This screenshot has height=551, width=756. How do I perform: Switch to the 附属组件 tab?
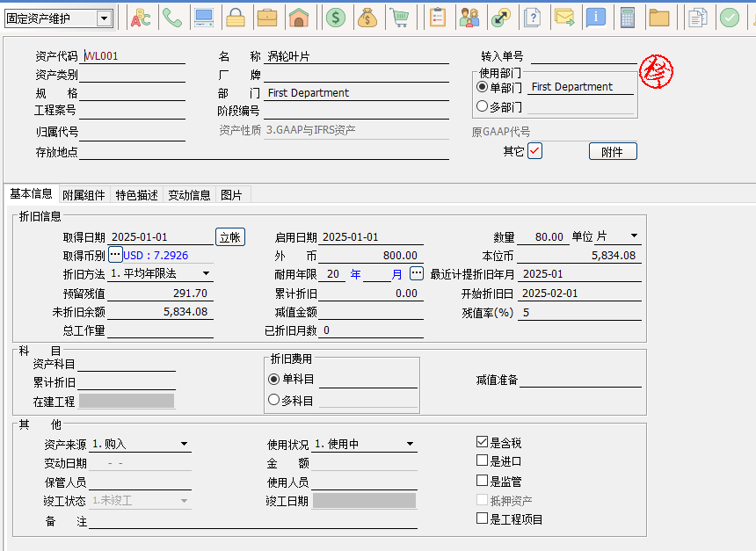click(84, 195)
